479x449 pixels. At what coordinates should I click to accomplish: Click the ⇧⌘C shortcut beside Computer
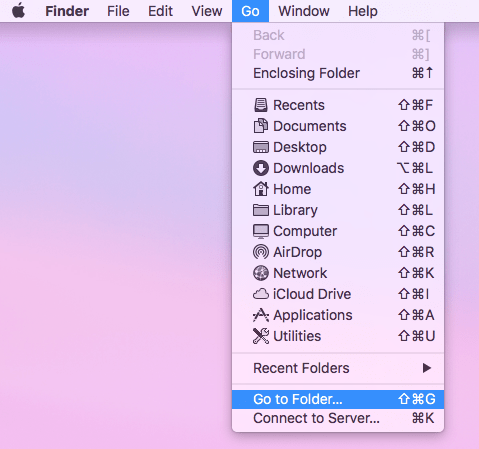417,231
